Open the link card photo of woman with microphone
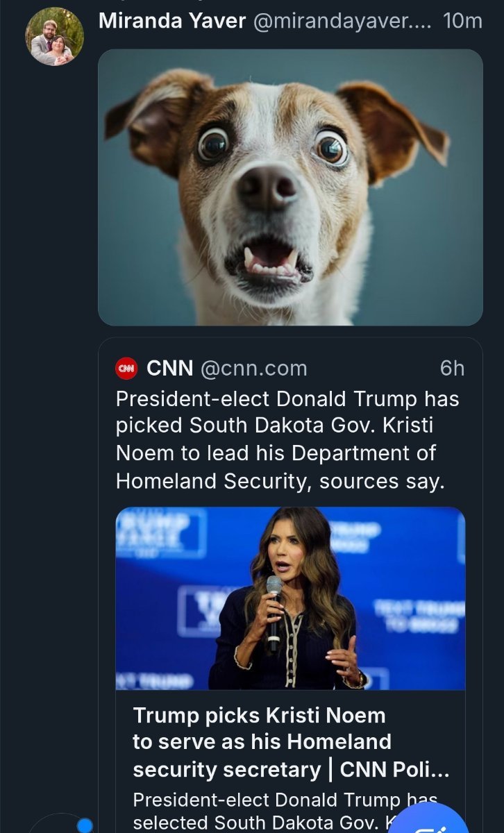504x833 pixels. (290, 598)
